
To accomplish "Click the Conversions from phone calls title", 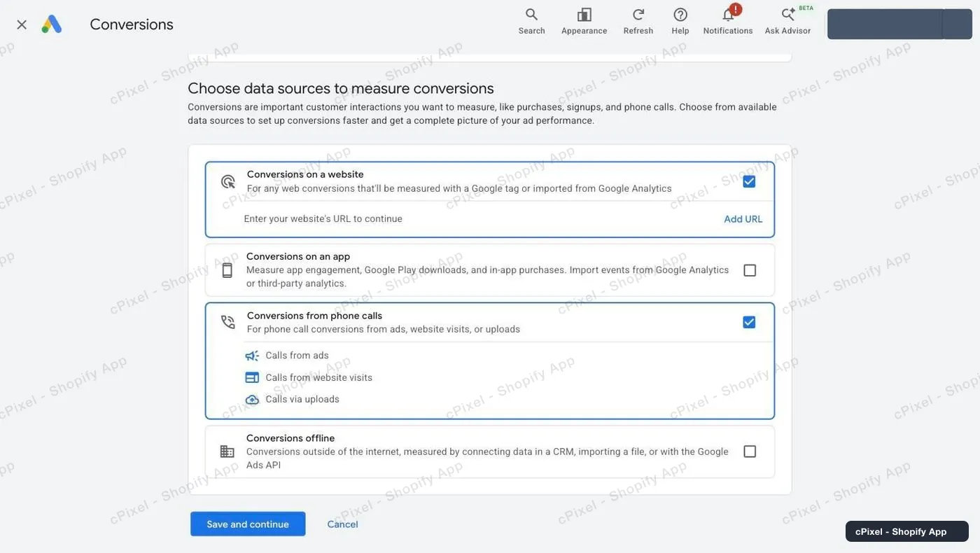I will click(x=314, y=316).
